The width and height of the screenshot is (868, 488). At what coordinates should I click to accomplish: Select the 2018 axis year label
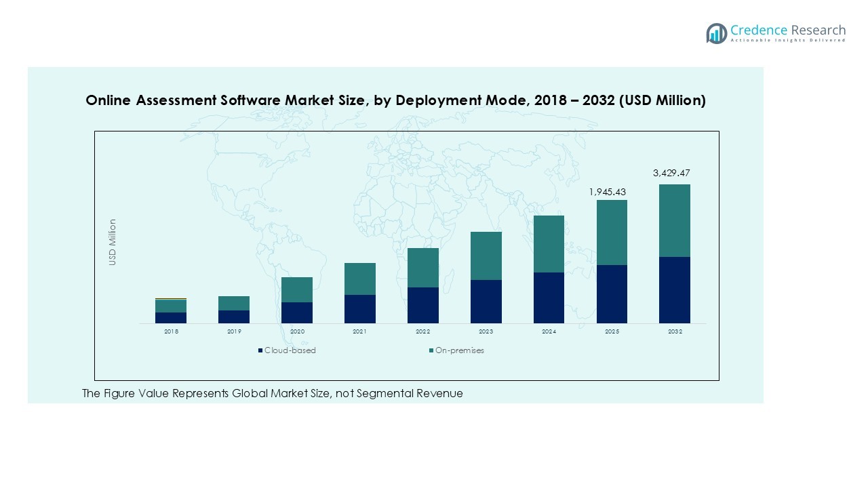[171, 331]
